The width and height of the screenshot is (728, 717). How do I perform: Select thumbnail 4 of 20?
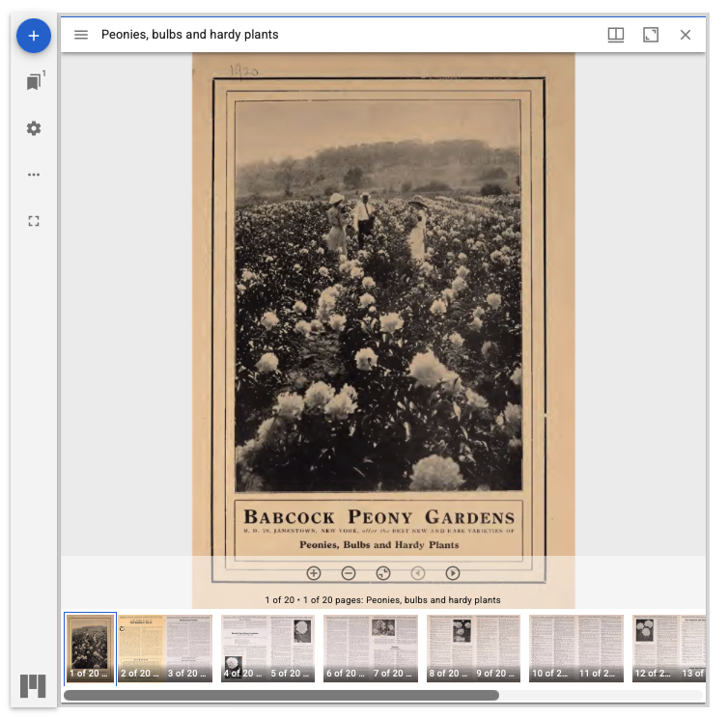tap(244, 648)
